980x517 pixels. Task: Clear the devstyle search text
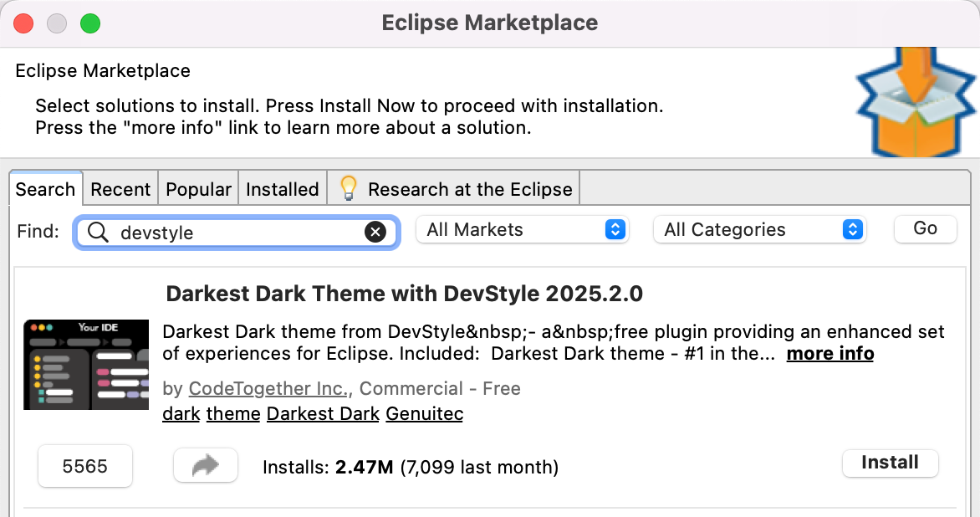pyautogui.click(x=375, y=232)
